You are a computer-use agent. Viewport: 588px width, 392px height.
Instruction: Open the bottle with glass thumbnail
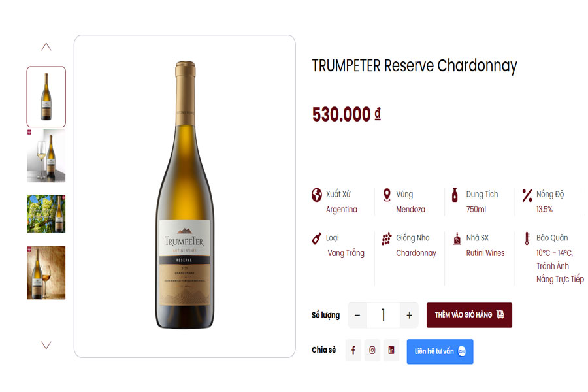pyautogui.click(x=45, y=155)
